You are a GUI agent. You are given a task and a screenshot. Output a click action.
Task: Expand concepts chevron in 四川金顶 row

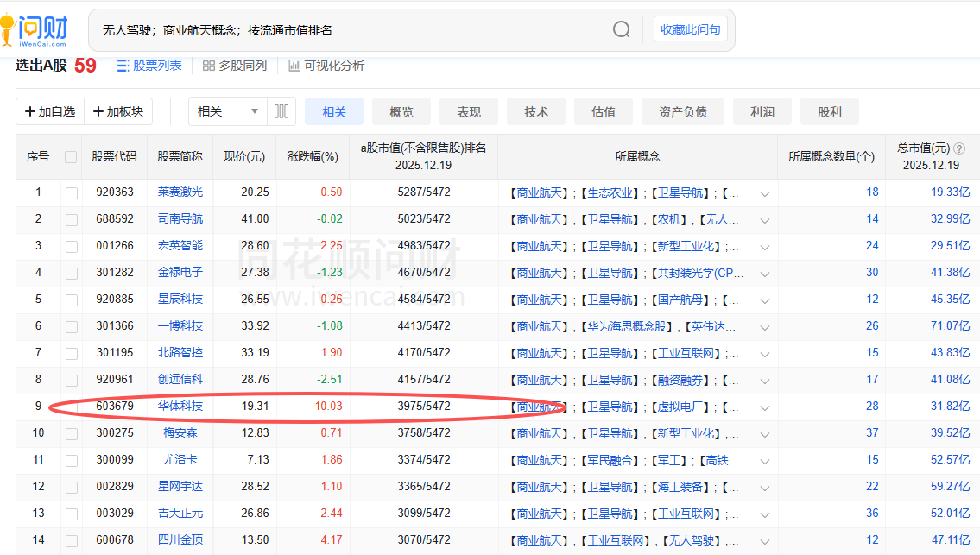[x=764, y=541]
